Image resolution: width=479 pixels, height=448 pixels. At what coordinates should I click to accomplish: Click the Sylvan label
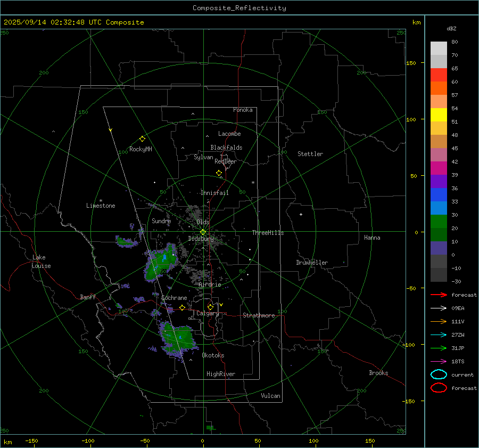tap(203, 158)
